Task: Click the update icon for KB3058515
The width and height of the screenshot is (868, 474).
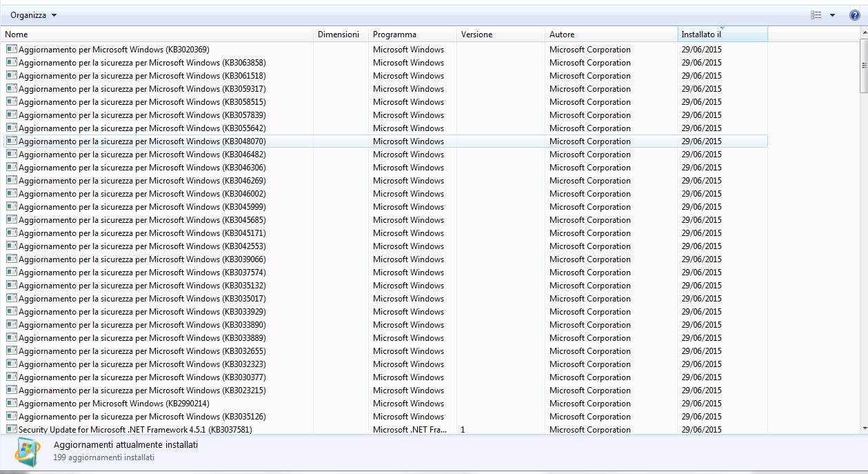Action: pos(11,101)
